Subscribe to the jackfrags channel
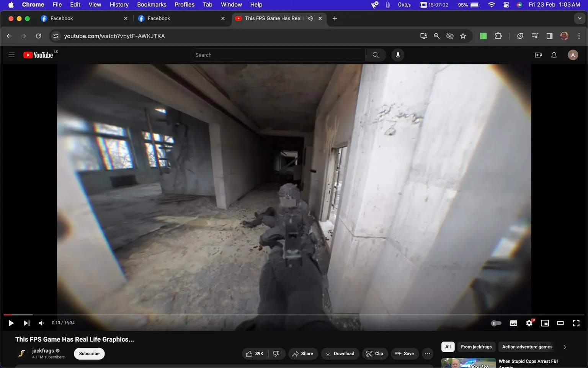Screen dimensions: 588x368 (x=89, y=353)
